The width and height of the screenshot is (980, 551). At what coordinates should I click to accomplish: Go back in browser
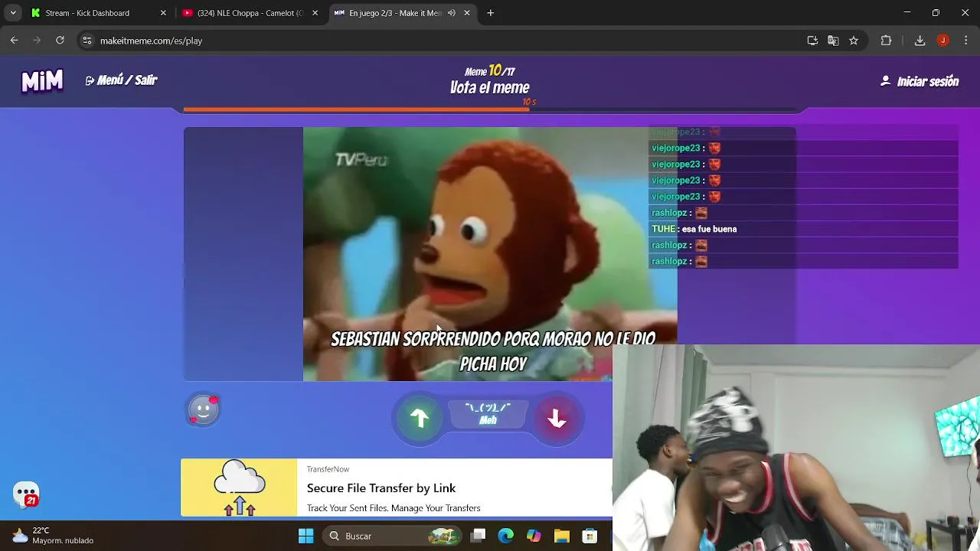pos(15,41)
